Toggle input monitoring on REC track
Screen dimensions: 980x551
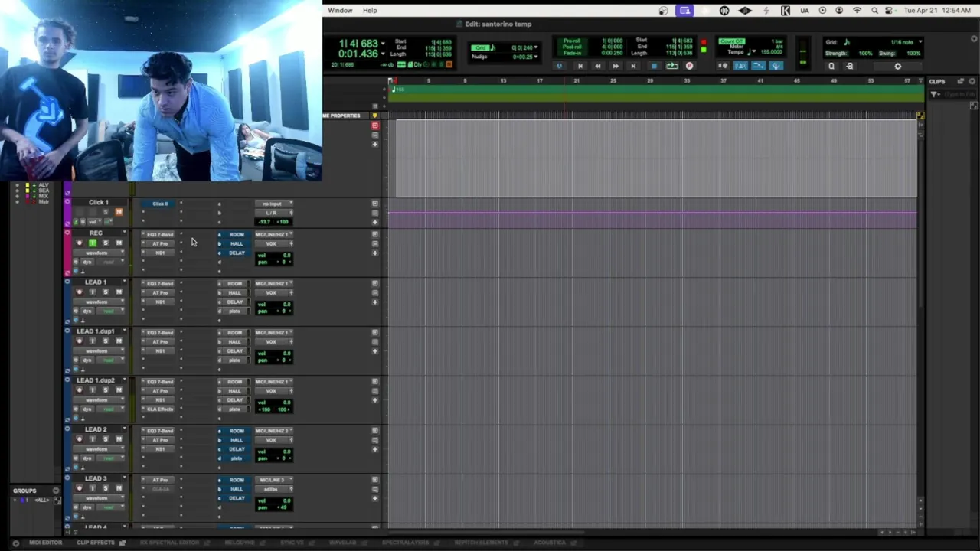coord(92,243)
